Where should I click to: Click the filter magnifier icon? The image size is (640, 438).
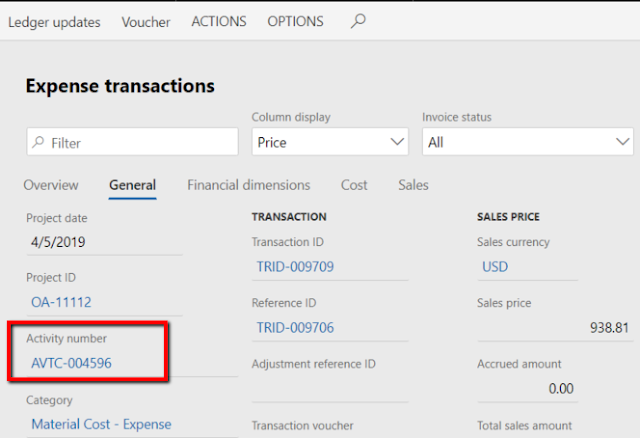tap(38, 143)
